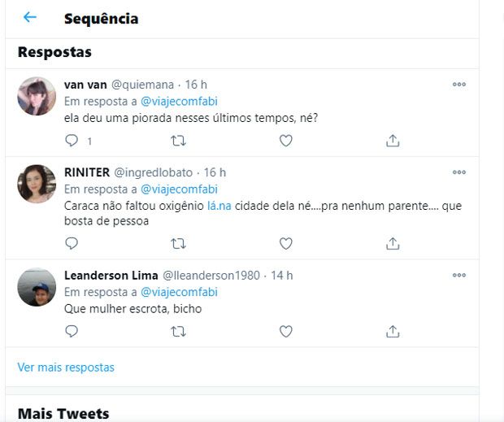The width and height of the screenshot is (504, 422).
Task: Open the lá.na link in RINITER's tweet
Action: (x=219, y=206)
